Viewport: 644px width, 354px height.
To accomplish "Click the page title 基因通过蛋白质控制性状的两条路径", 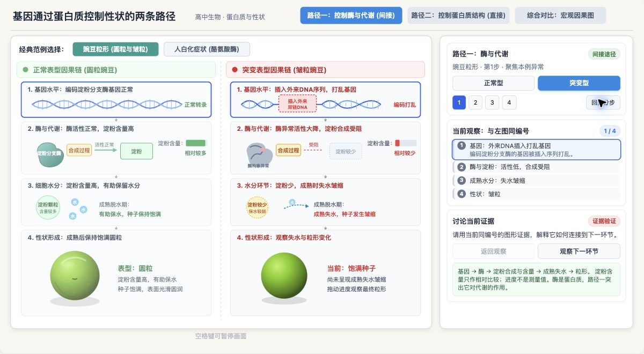I will pos(94,16).
